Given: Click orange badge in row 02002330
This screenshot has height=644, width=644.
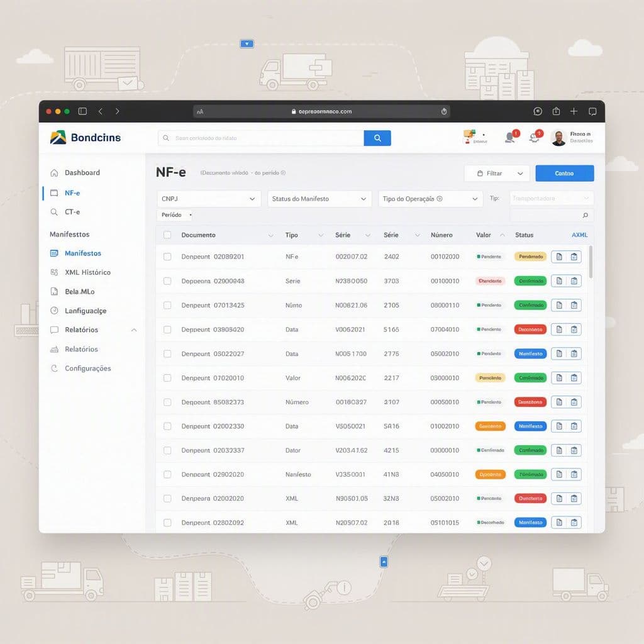Looking at the screenshot, I should tap(490, 426).
